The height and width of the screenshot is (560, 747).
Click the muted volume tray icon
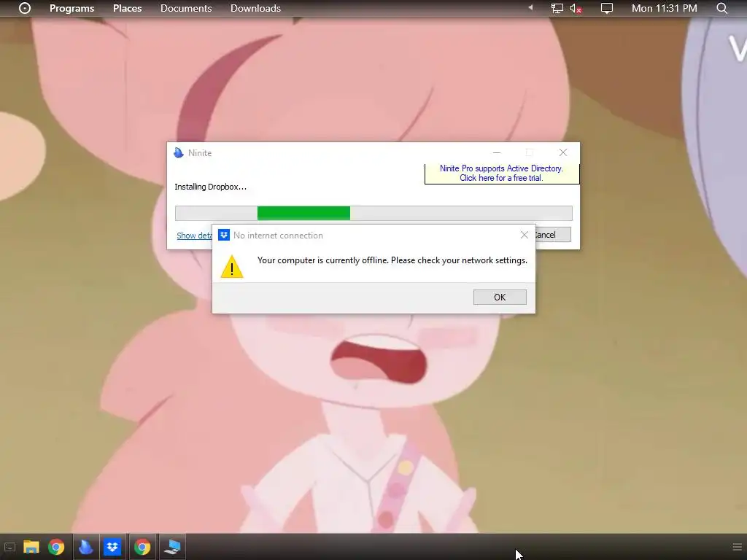(576, 9)
